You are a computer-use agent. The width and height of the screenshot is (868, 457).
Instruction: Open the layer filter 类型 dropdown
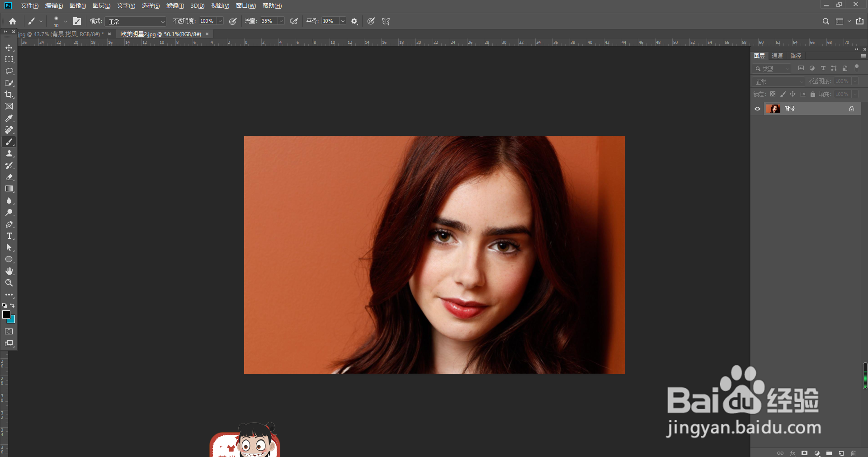coord(772,68)
